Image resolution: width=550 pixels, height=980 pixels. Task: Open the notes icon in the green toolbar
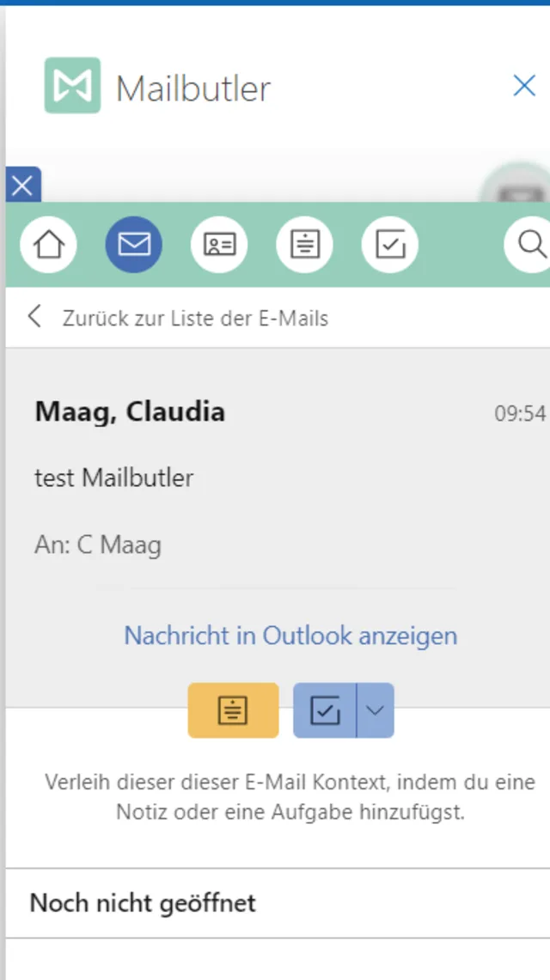click(x=304, y=245)
